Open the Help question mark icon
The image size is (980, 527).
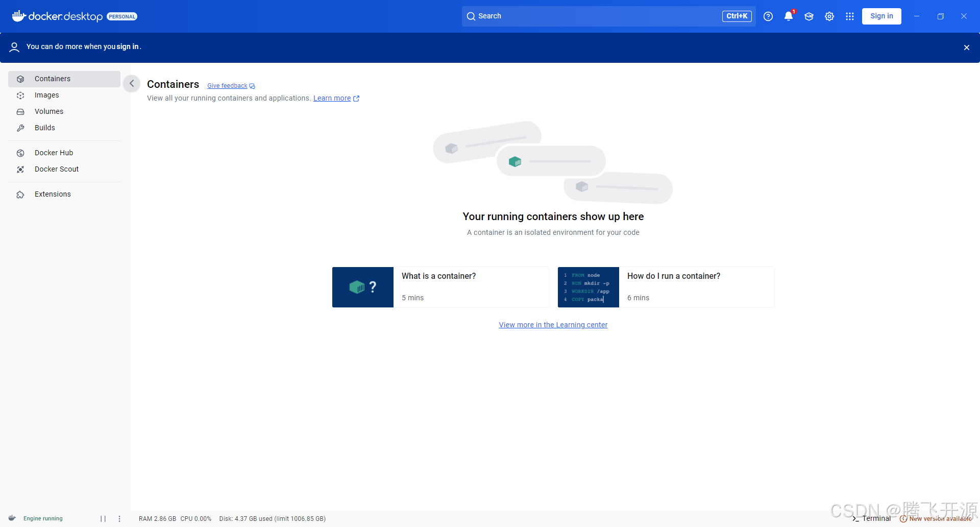tap(768, 16)
